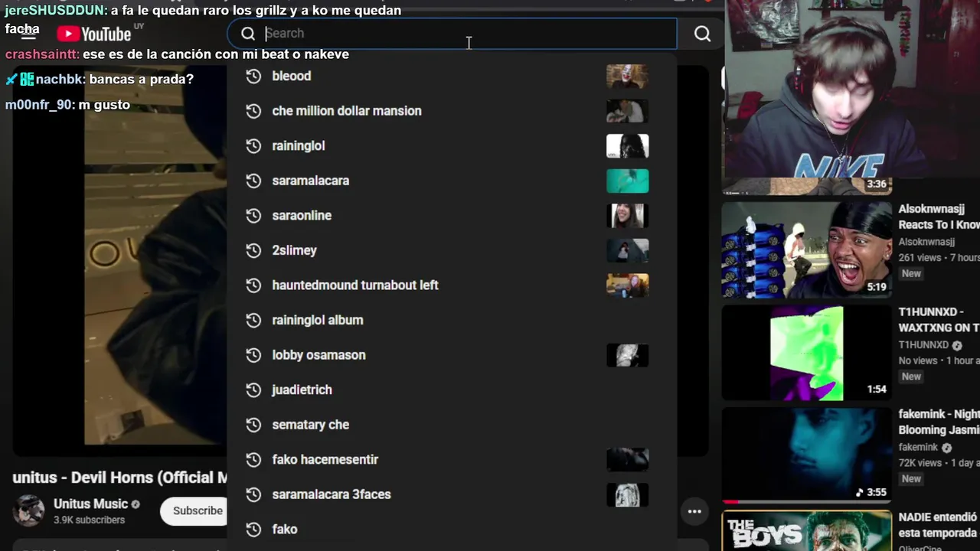Select 'che million dollar mansion' suggestion
This screenshot has height=551, width=980.
click(x=452, y=111)
